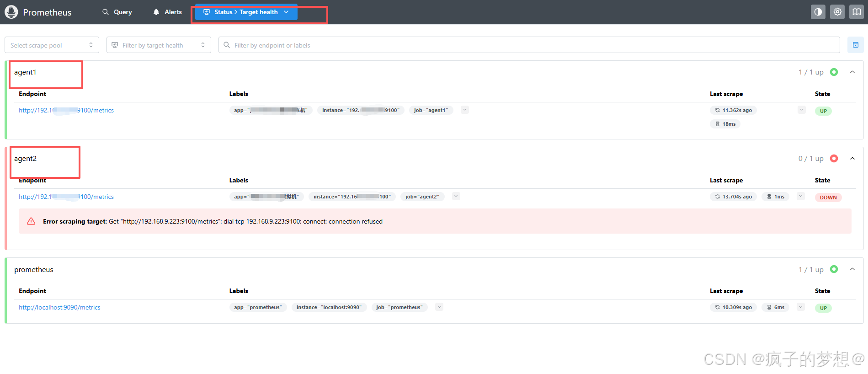
Task: Click the chevron beside agent2's 1ms badge
Action: pyautogui.click(x=800, y=196)
